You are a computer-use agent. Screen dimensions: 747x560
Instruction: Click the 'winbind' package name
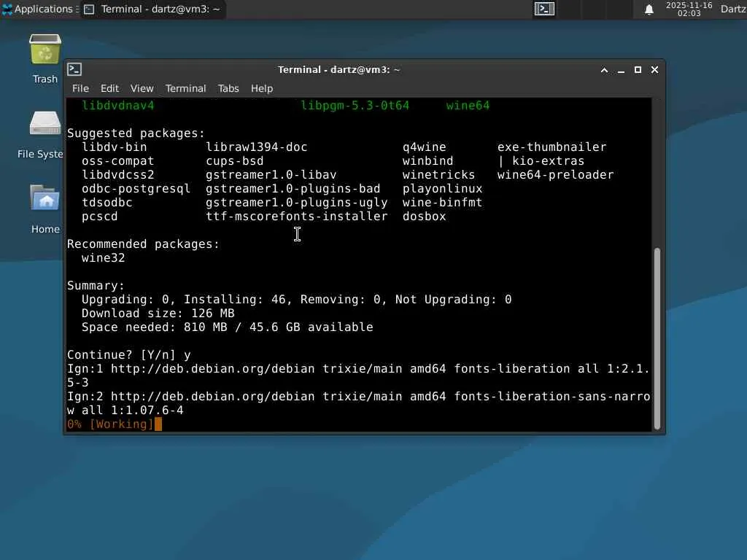pos(427,161)
